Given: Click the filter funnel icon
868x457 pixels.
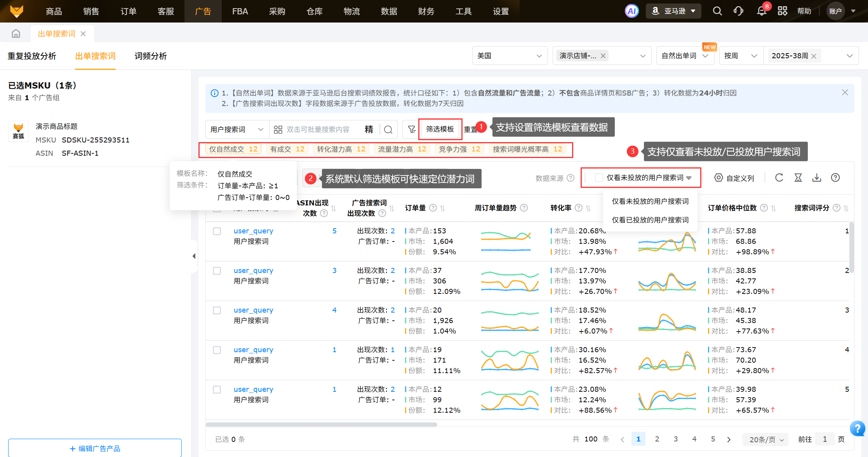Looking at the screenshot, I should [411, 129].
